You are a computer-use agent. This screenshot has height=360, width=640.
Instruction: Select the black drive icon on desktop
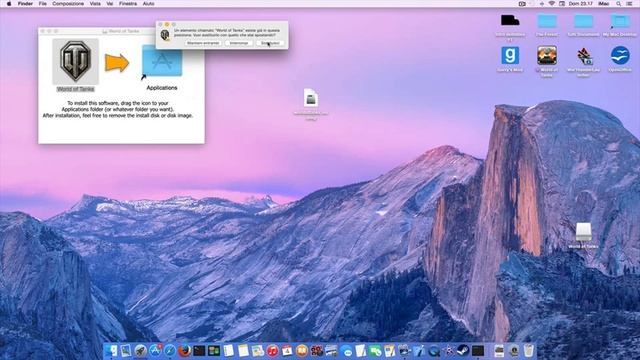[x=510, y=20]
